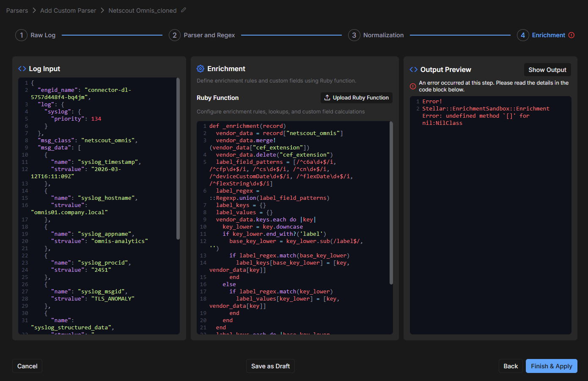Click the Output Preview code brackets icon
This screenshot has width=588, height=381.
click(x=414, y=69)
